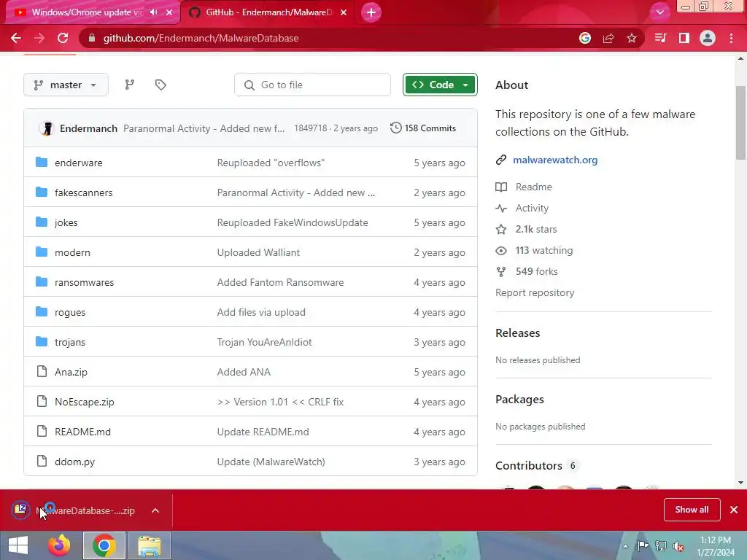Select the GitHub Endermanch/MalwareDatabase tab

pyautogui.click(x=267, y=12)
